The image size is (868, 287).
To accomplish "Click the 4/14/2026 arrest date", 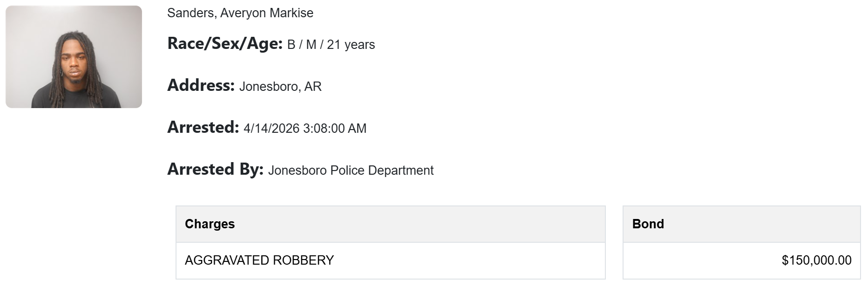I will click(271, 129).
